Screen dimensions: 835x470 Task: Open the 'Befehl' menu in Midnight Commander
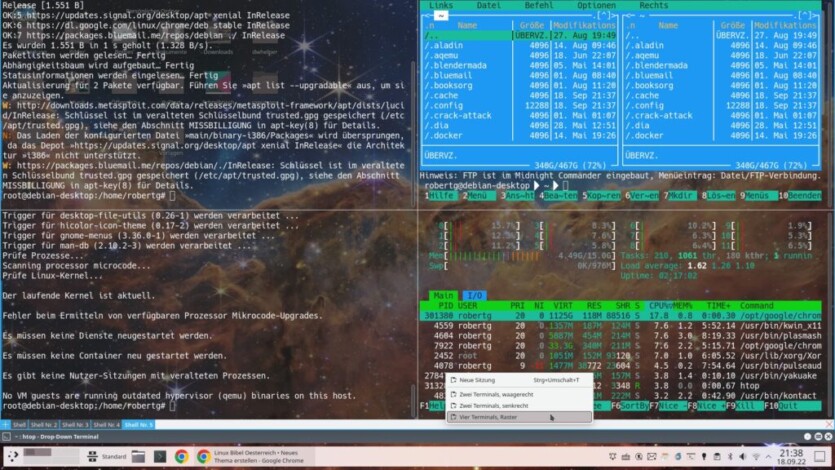click(538, 5)
